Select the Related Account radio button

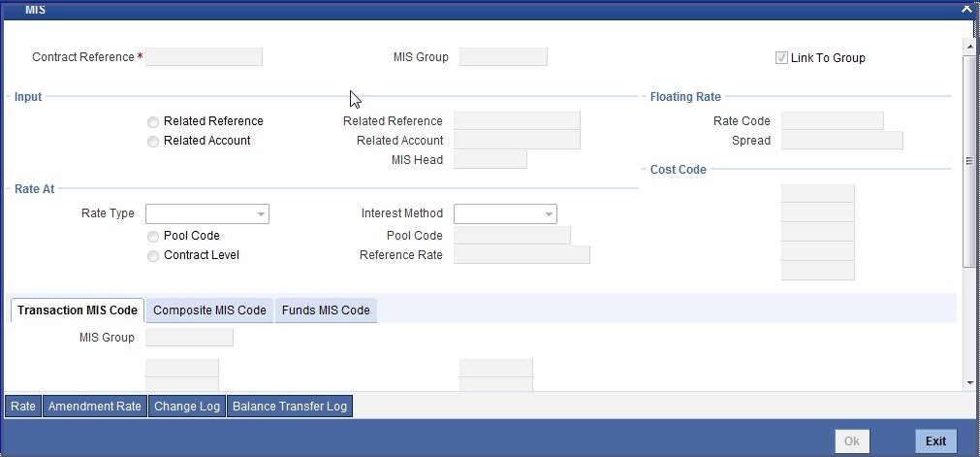coord(153,142)
